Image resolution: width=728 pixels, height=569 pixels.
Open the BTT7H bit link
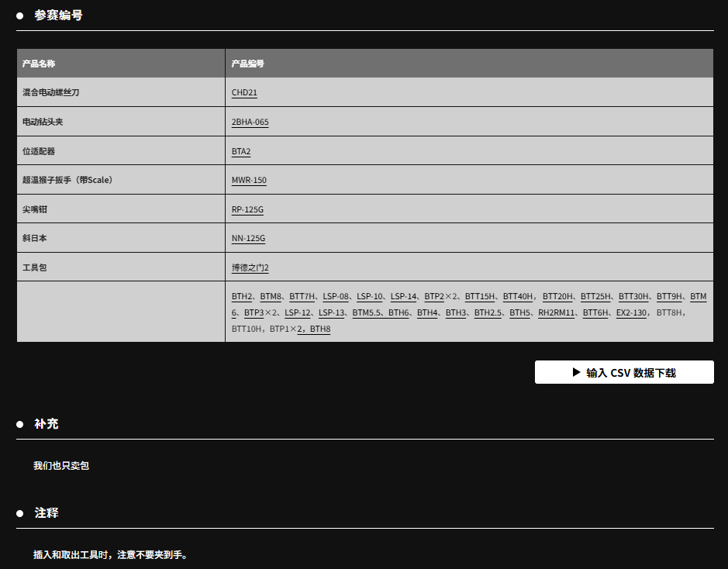click(302, 297)
